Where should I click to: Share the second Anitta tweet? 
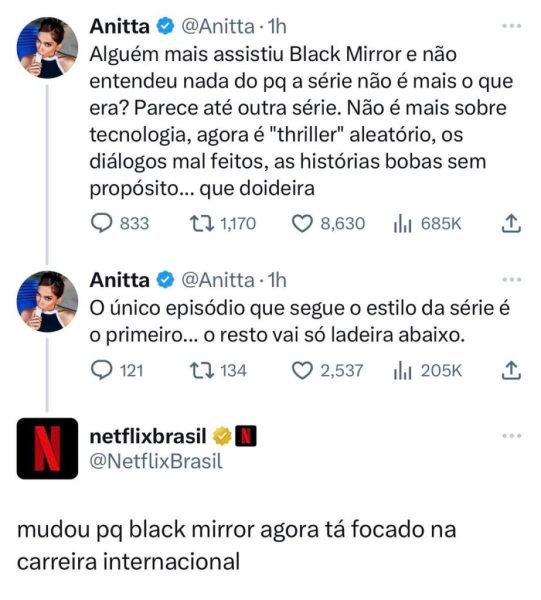tap(511, 370)
